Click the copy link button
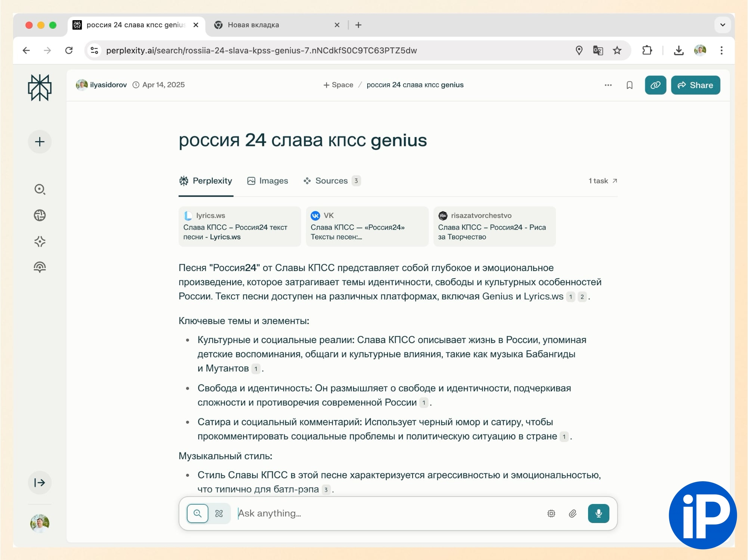The image size is (748, 560). tap(655, 85)
